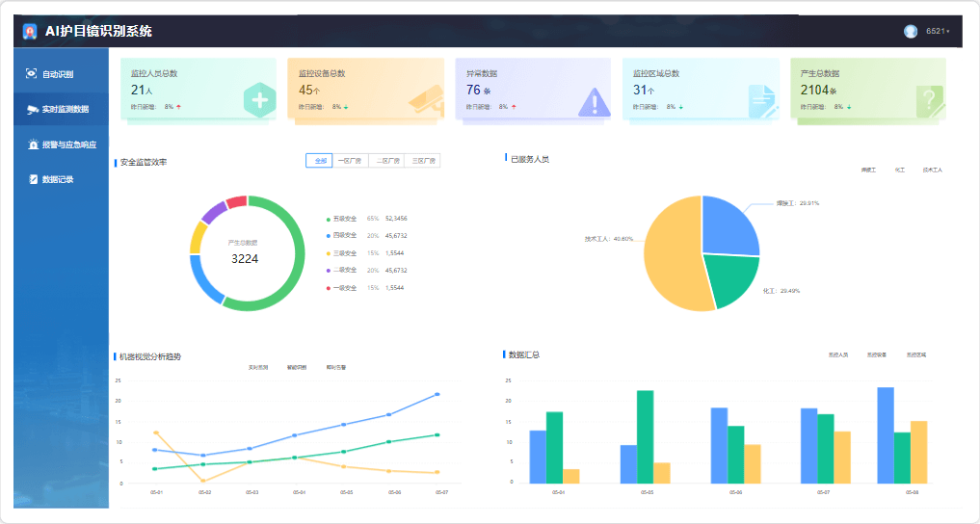Open 报警与应急响应 in the sidebar
This screenshot has width=980, height=524.
coord(62,144)
